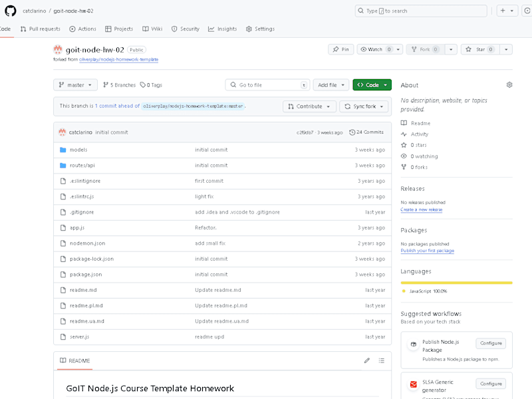Click the 1 commit ahead of link
Image resolution: width=532 pixels, height=399 pixels.
point(118,106)
